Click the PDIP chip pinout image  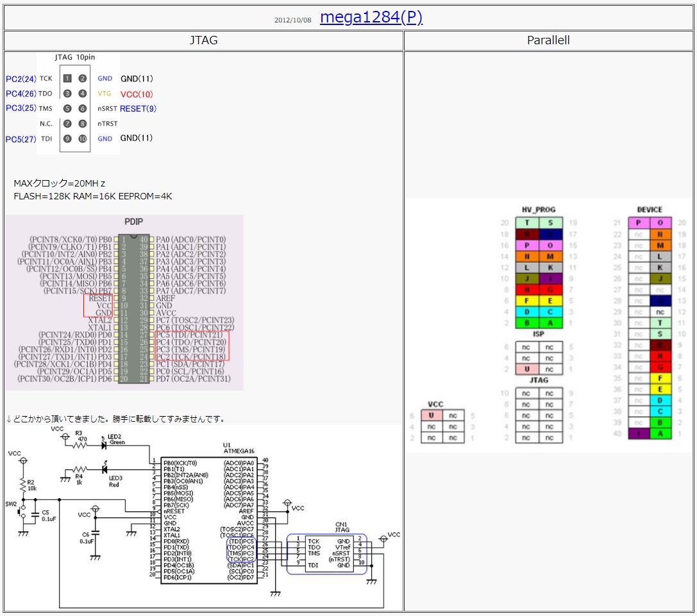124,303
